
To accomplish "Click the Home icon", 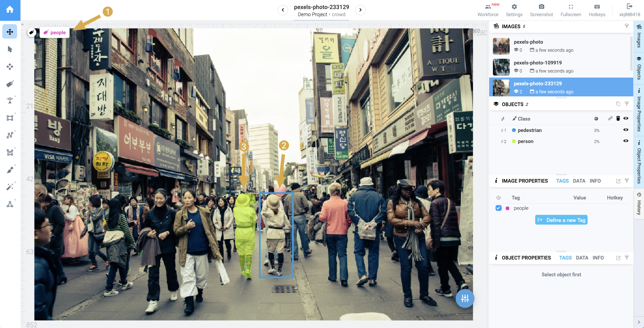I will pos(10,10).
